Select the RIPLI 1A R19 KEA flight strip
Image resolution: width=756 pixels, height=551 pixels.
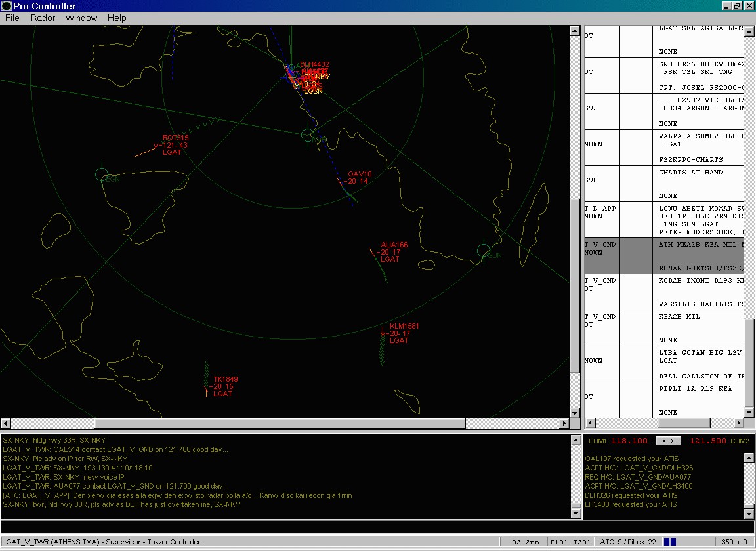tap(665, 400)
